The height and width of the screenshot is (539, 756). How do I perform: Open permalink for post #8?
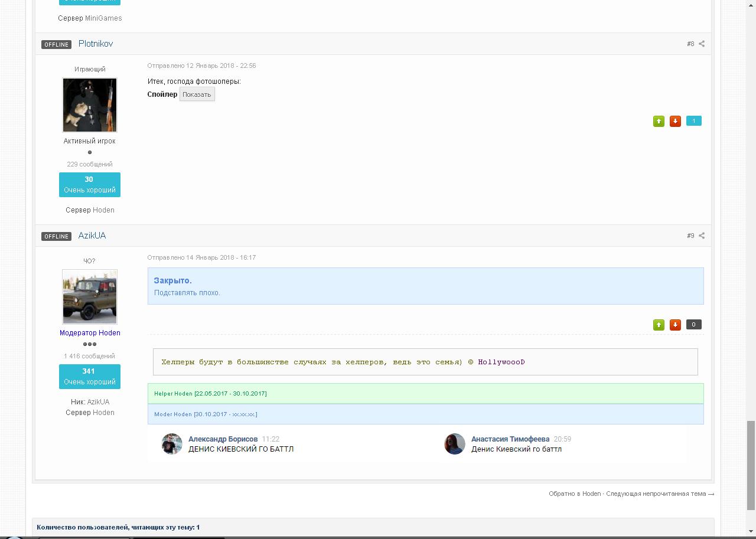pyautogui.click(x=690, y=44)
